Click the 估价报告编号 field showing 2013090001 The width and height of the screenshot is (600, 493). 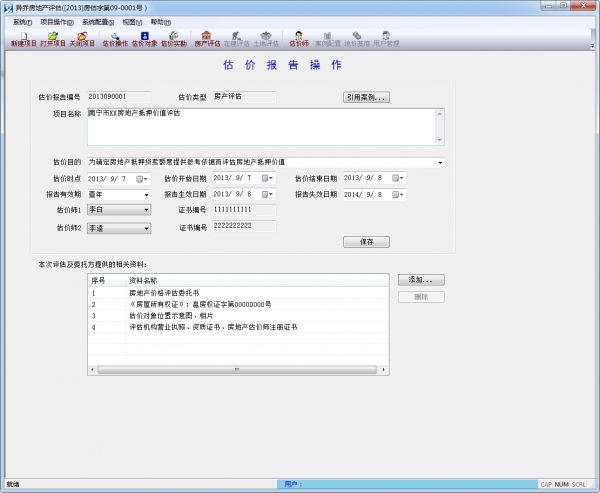tap(119, 97)
